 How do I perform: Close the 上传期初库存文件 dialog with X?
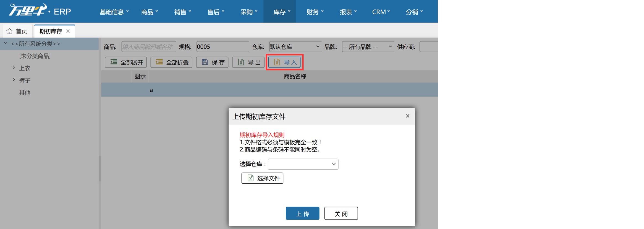coord(407,116)
